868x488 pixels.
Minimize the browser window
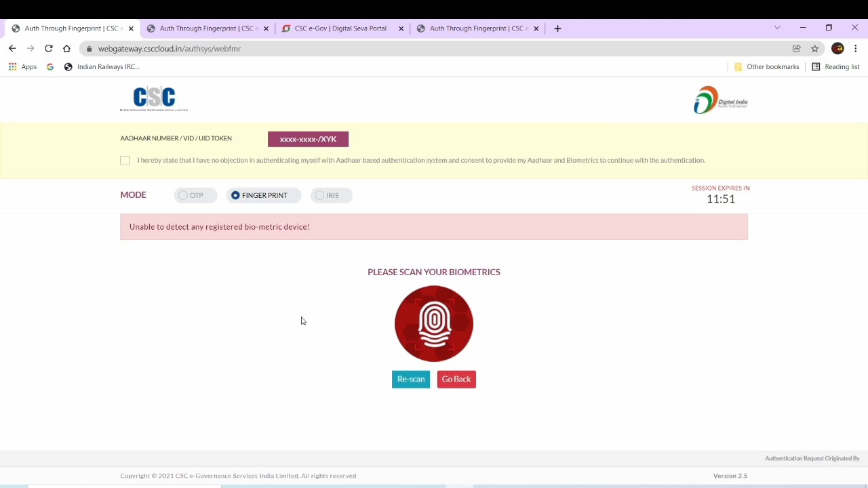803,28
